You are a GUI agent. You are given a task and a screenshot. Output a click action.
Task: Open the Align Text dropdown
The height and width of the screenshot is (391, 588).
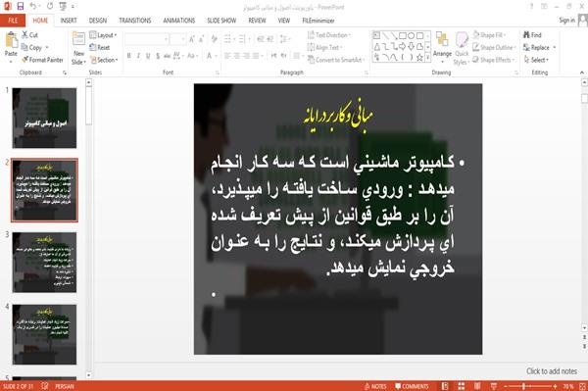pos(324,47)
